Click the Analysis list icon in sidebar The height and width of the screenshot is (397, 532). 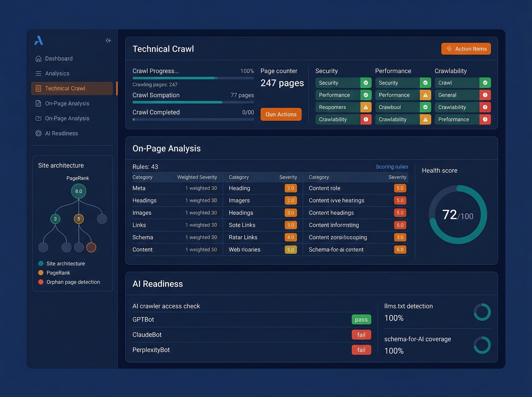click(x=39, y=73)
